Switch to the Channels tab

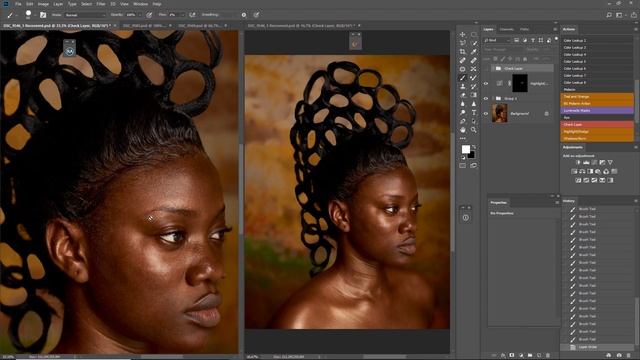(x=507, y=29)
